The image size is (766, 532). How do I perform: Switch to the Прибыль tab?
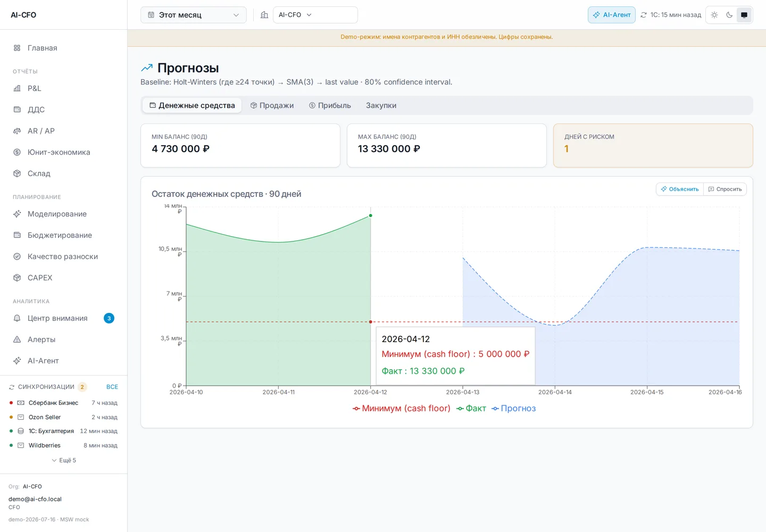pyautogui.click(x=330, y=105)
